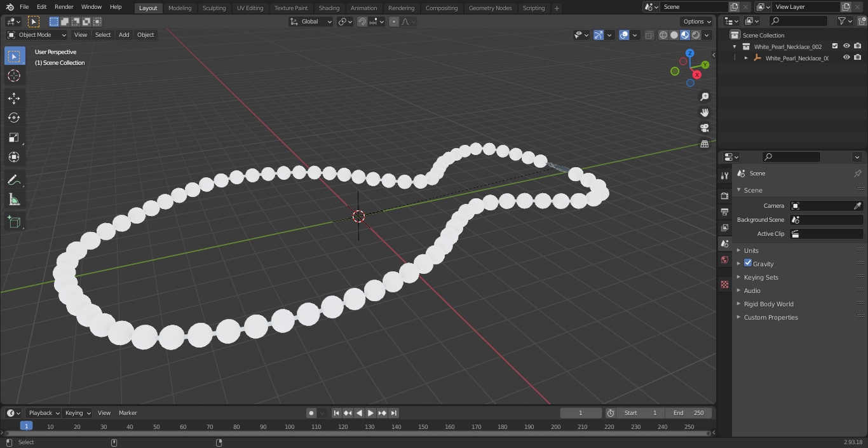Open the Render menu
This screenshot has width=868, height=448.
pos(64,7)
